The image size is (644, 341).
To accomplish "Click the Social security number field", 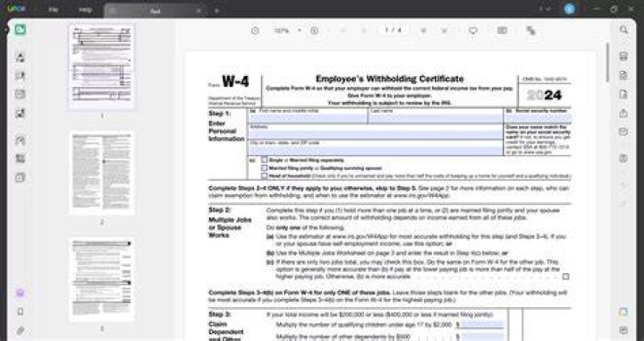I will (x=538, y=118).
